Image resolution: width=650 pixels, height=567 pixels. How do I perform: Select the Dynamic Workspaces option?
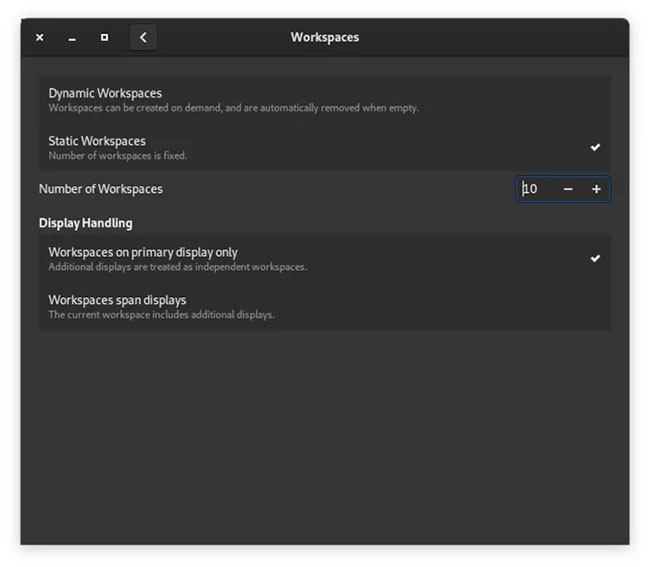[x=325, y=100]
